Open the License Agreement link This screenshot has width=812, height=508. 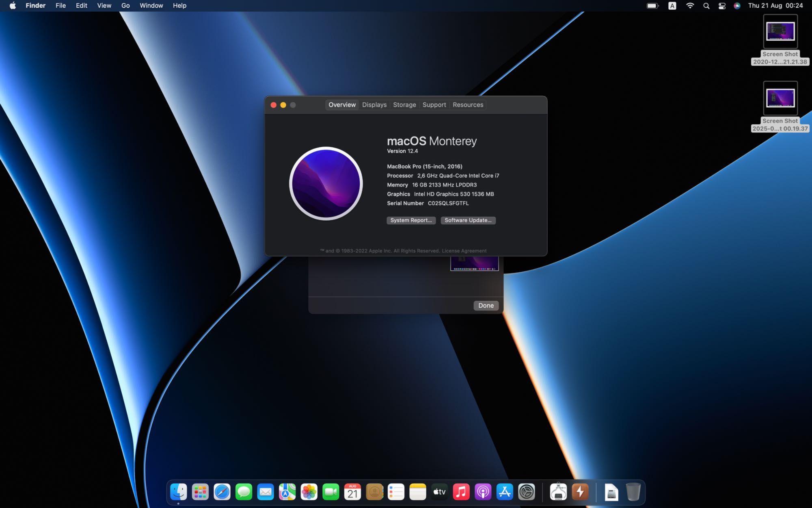464,251
